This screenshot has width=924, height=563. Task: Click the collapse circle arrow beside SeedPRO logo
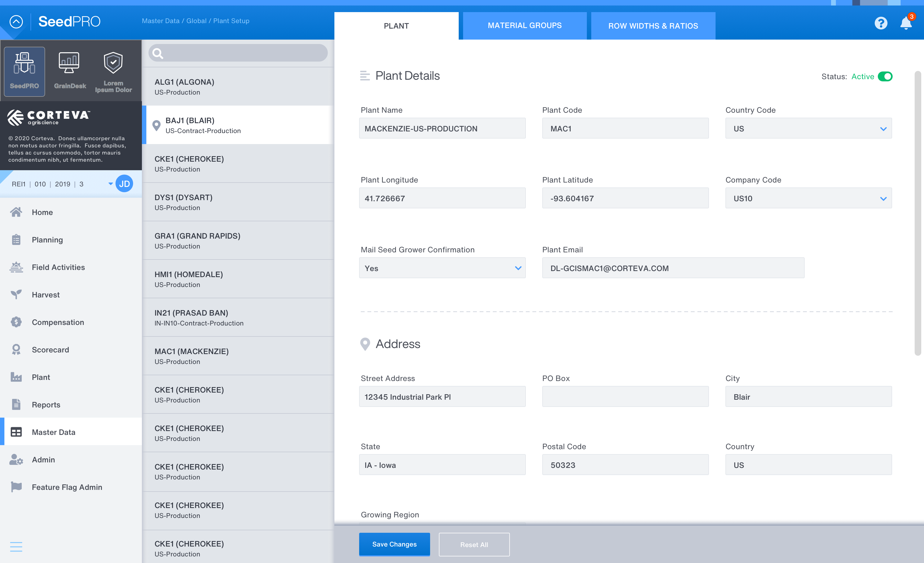(16, 22)
